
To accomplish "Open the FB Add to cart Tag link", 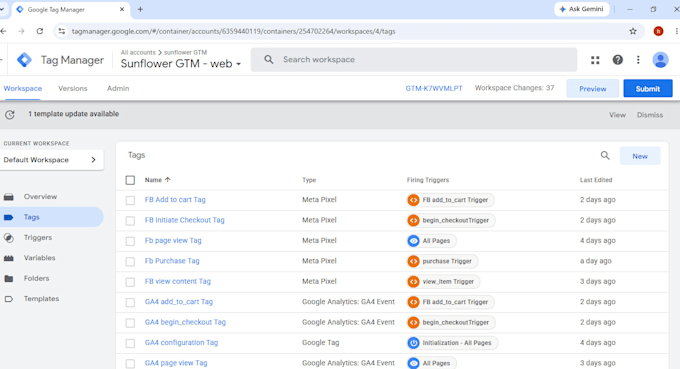I will pos(175,200).
